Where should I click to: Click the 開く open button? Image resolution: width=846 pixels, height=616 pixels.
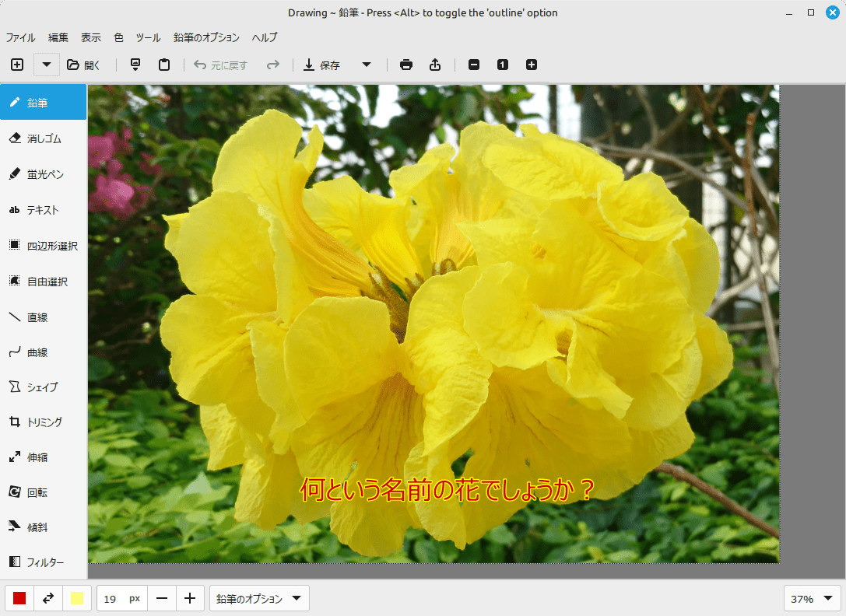[83, 65]
